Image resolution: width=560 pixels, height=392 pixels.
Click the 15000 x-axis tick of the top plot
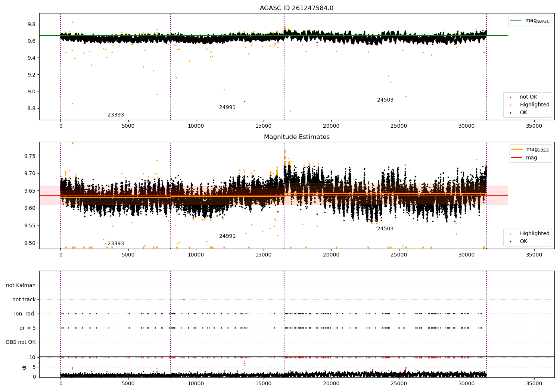(x=264, y=126)
